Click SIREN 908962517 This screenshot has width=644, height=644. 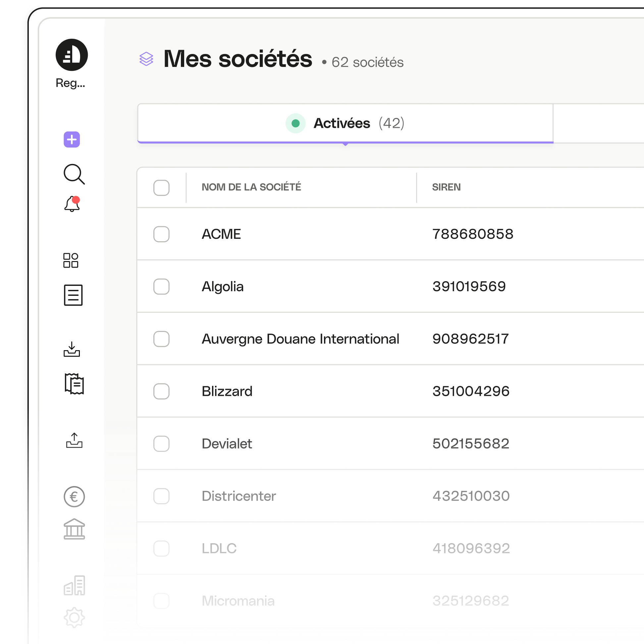point(470,339)
